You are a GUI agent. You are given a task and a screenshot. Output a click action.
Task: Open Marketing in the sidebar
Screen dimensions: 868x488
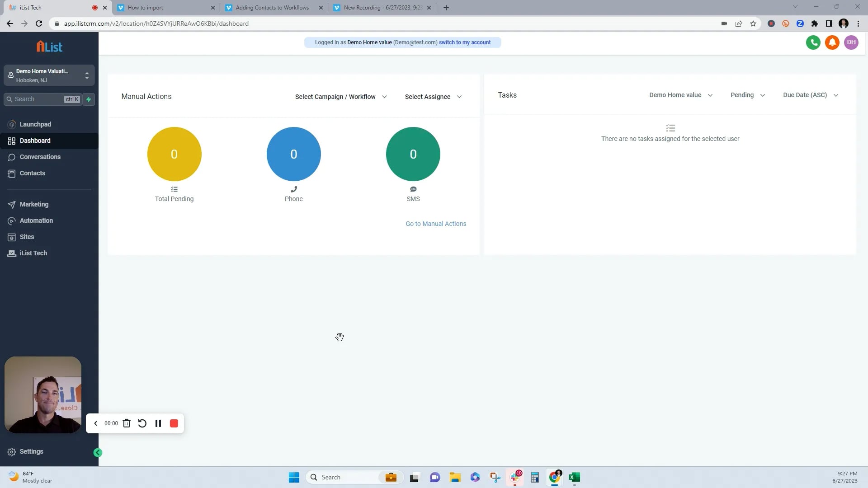point(49,204)
